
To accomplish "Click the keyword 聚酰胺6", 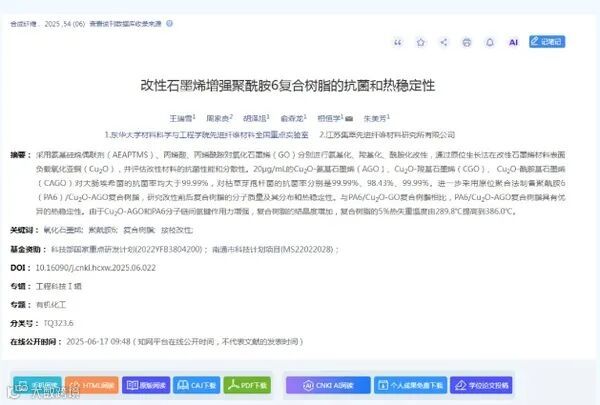I will point(103,230).
